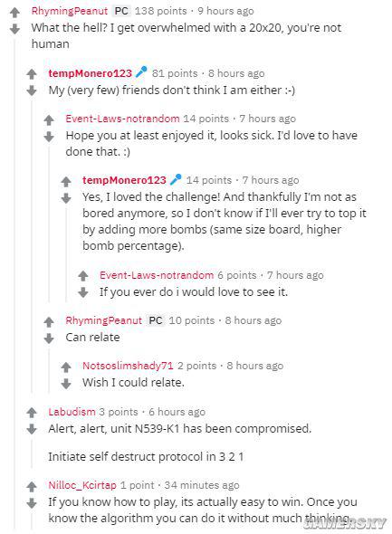Collapse thread line under Labudism's comment
The height and width of the screenshot is (534, 392).
32,453
